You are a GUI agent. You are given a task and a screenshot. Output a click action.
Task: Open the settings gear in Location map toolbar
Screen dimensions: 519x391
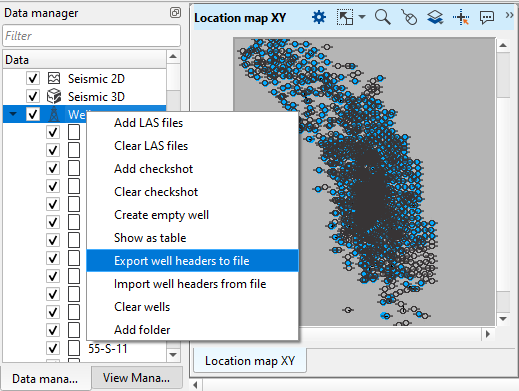click(x=319, y=17)
